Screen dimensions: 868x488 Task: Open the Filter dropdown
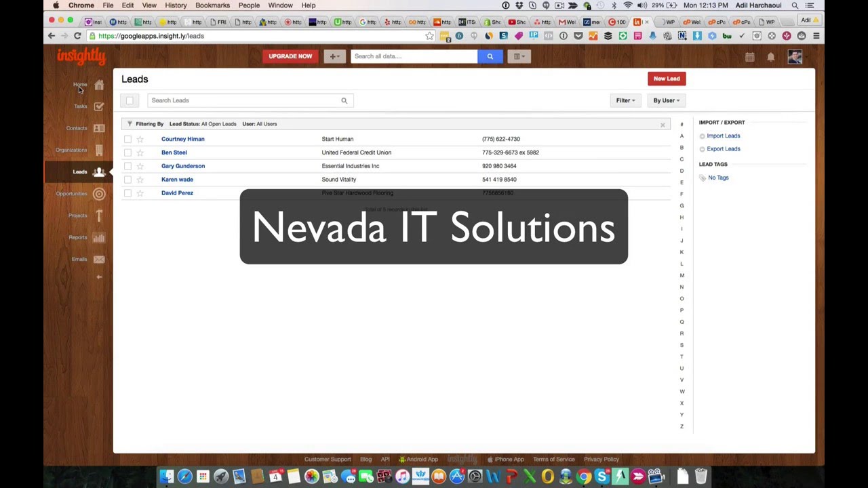tap(625, 100)
